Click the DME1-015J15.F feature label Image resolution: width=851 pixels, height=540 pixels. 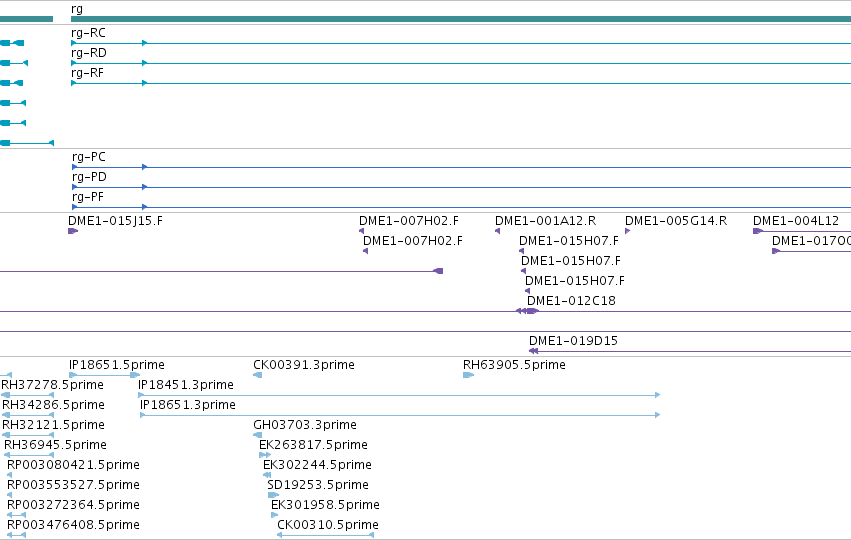tap(115, 221)
